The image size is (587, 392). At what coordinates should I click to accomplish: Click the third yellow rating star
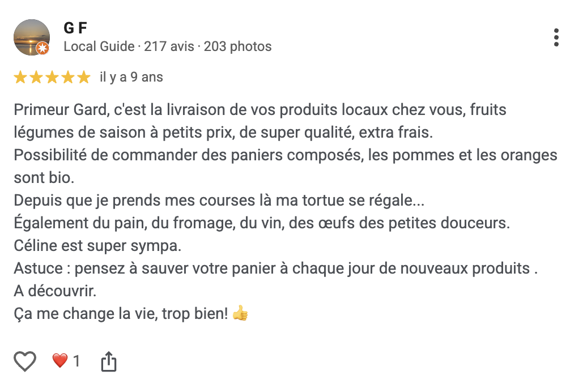coord(52,76)
